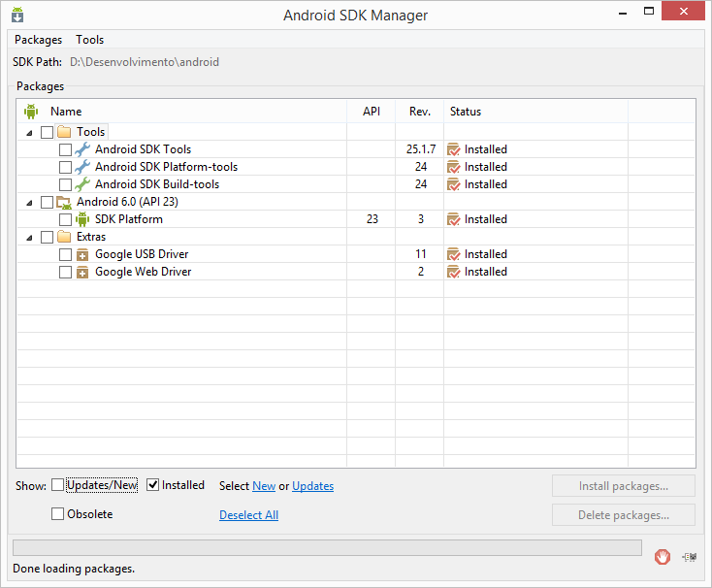The image size is (712, 588).
Task: Click the loading progress bar
Action: point(327,548)
